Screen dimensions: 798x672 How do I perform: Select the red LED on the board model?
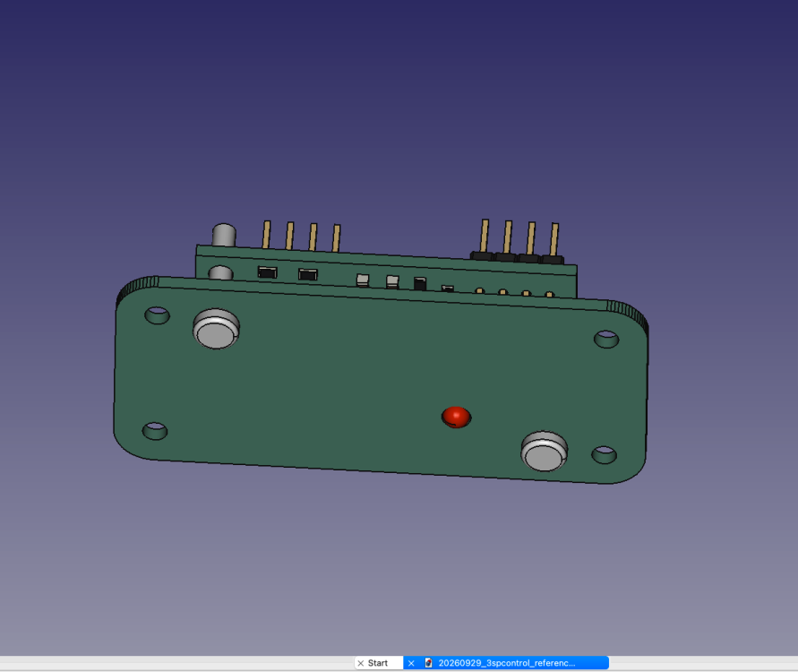coord(456,417)
